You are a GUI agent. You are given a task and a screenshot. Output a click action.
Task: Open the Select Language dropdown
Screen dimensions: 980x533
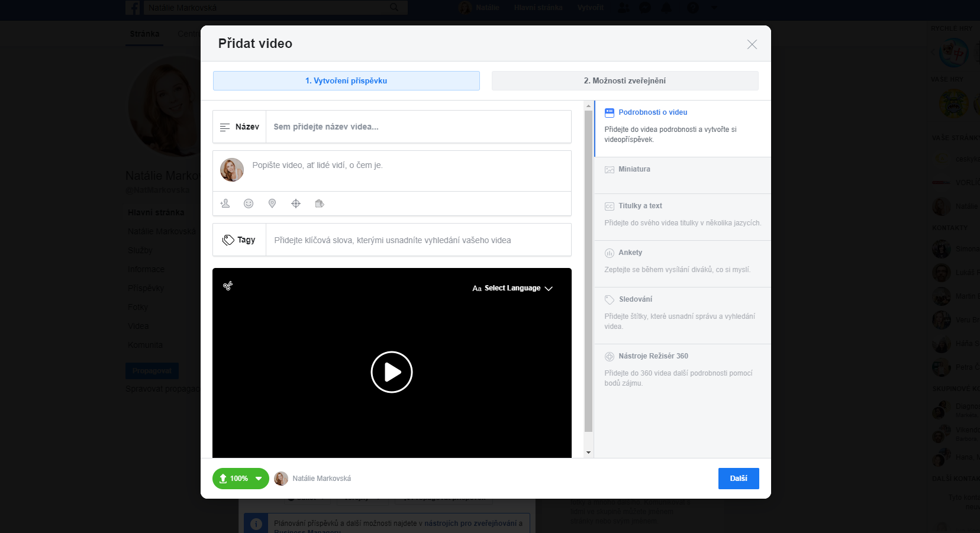tap(512, 288)
